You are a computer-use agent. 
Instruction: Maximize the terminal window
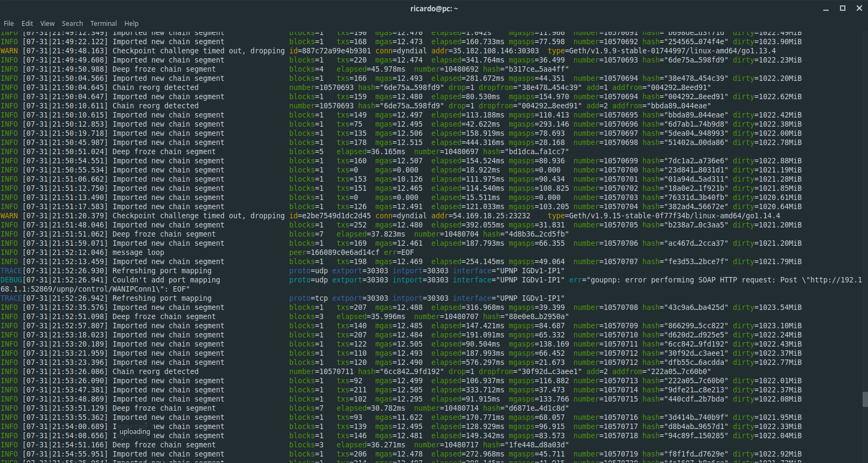(843, 8)
